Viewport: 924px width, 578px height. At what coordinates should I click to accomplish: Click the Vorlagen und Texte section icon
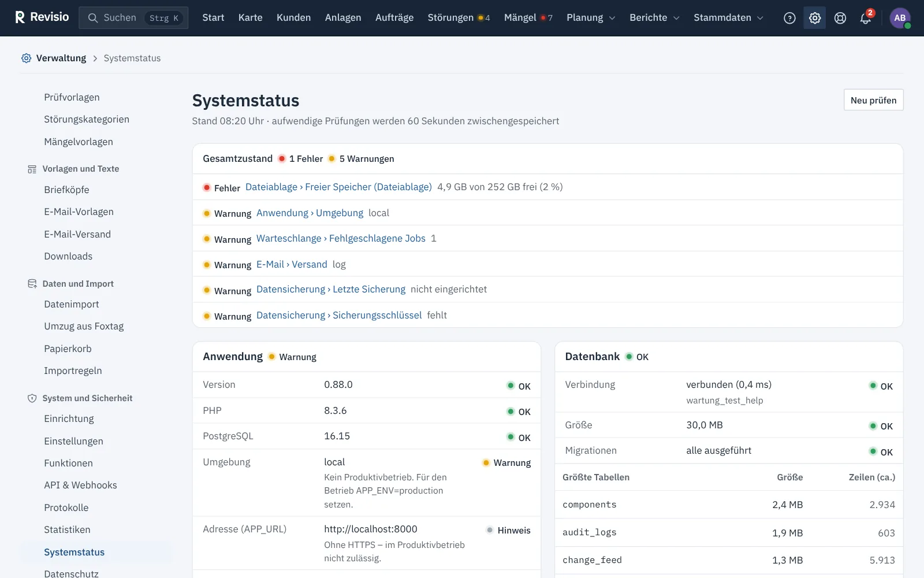32,169
